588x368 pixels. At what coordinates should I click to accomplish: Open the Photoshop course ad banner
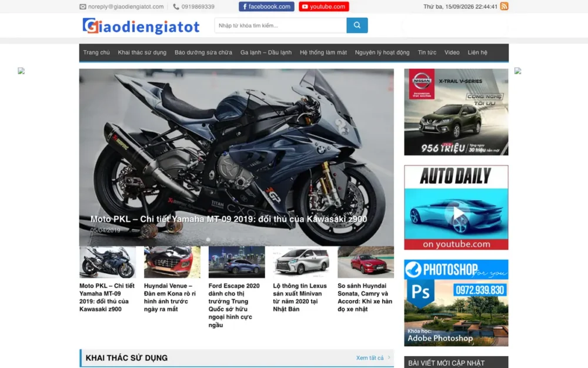(x=456, y=303)
